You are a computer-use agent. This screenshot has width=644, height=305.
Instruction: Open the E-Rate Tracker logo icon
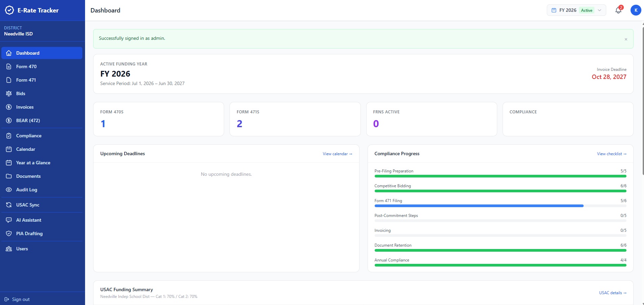(9, 10)
